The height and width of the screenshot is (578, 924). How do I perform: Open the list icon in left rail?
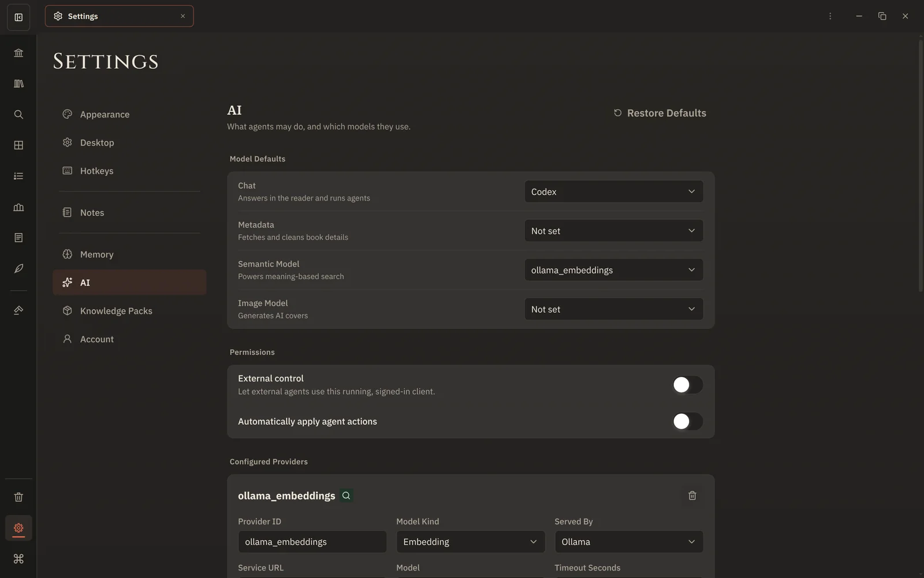pyautogui.click(x=18, y=176)
